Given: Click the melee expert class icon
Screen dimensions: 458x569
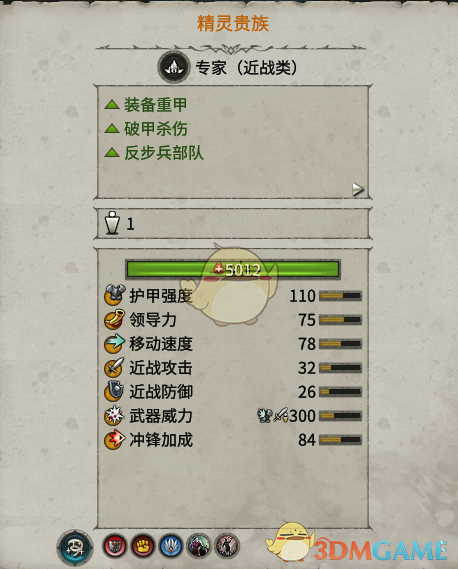Looking at the screenshot, I should tap(174, 67).
